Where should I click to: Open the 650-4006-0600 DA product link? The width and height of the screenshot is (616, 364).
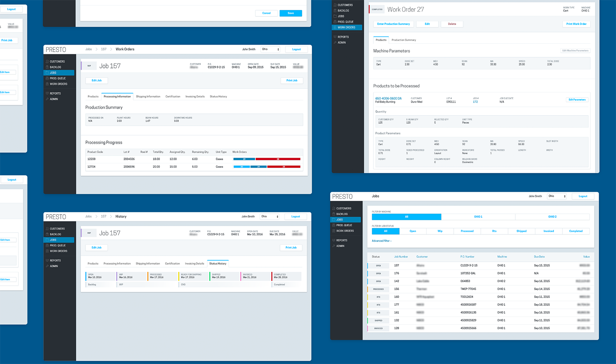coord(389,99)
